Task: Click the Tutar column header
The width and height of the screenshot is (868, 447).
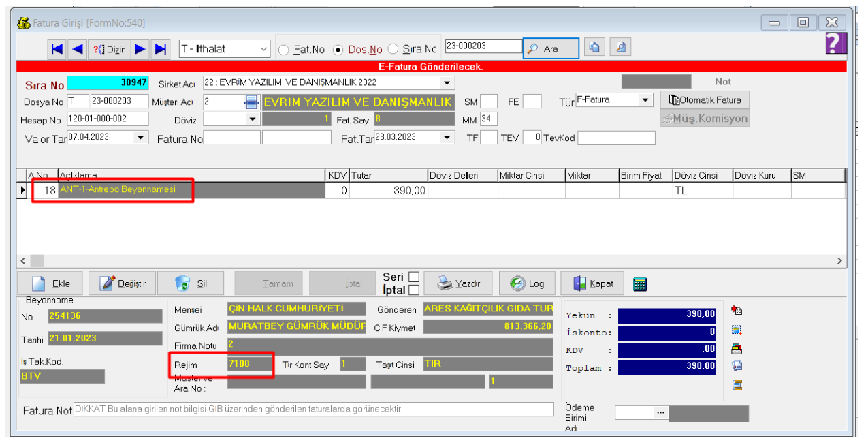Action: pyautogui.click(x=388, y=175)
